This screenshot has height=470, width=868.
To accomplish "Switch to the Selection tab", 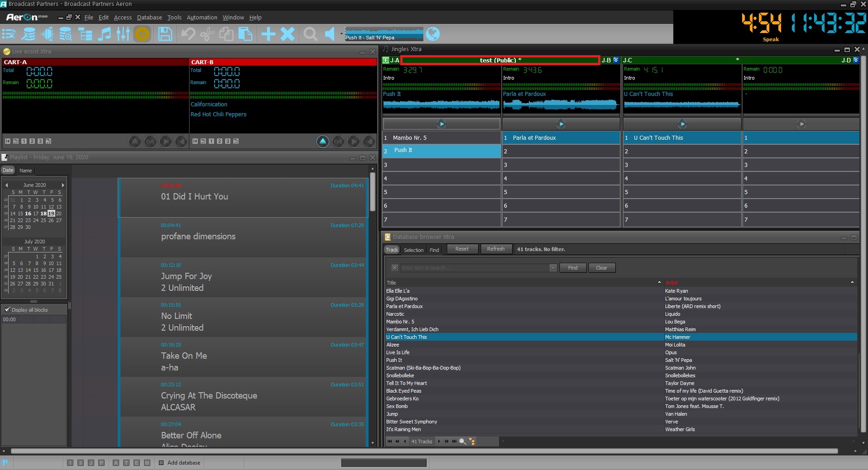I will point(413,250).
